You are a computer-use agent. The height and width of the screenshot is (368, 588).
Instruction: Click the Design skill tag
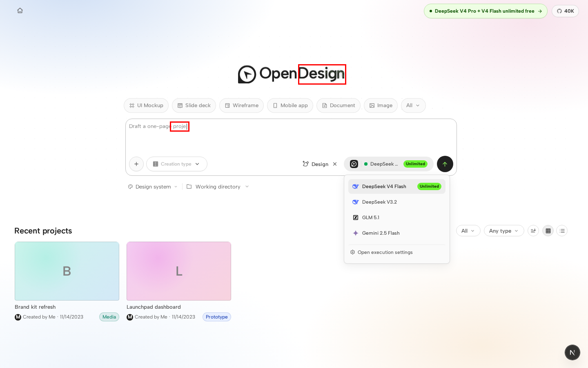[316, 164]
